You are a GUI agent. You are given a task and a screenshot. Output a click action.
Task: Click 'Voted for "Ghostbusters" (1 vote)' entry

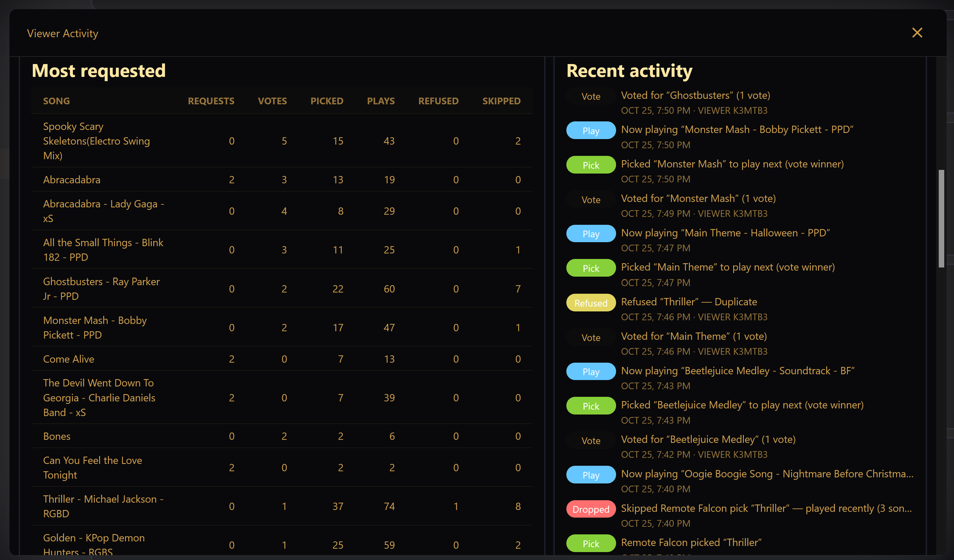pyautogui.click(x=695, y=95)
